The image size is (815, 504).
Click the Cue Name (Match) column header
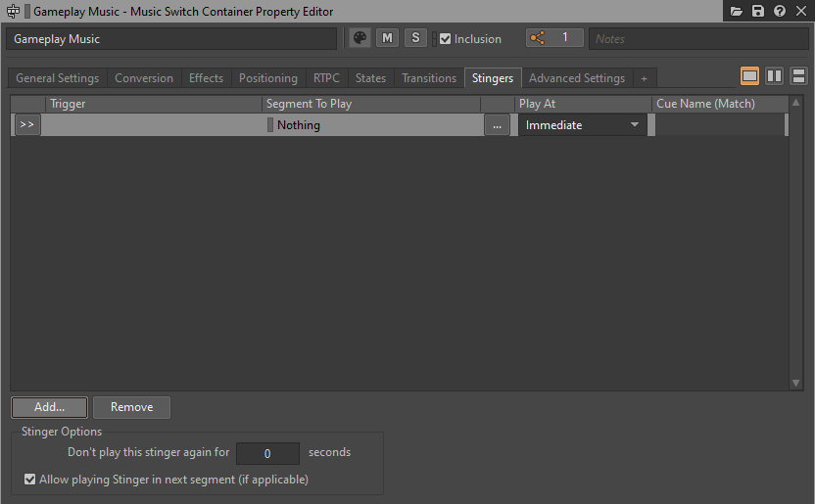click(x=720, y=104)
